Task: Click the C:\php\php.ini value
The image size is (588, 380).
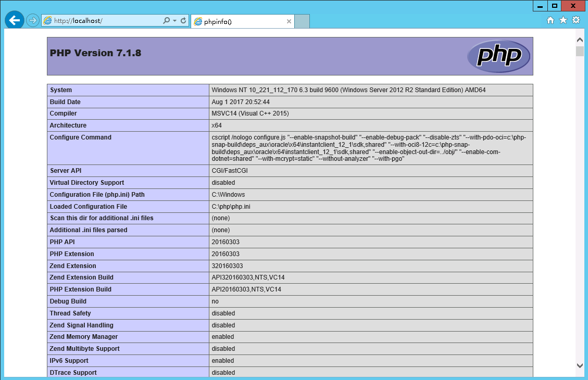Action: pos(231,207)
